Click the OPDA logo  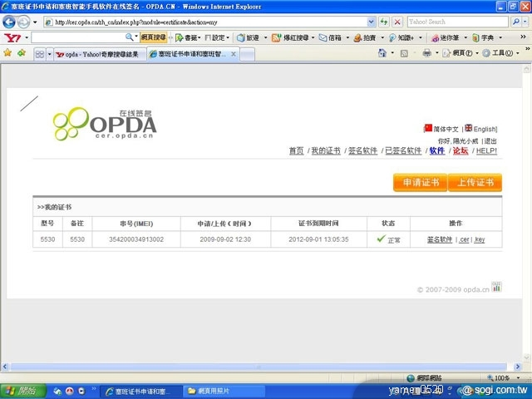click(105, 123)
